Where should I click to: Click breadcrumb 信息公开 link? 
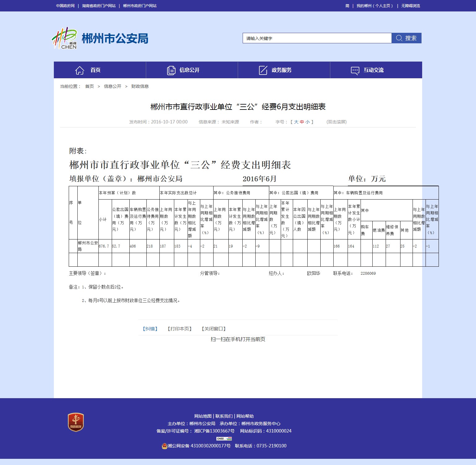pyautogui.click(x=113, y=86)
